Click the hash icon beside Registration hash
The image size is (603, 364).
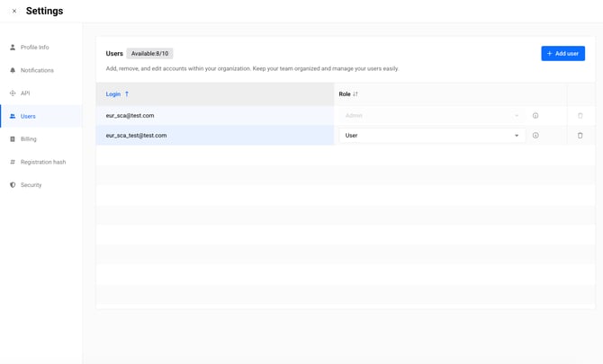coord(13,162)
